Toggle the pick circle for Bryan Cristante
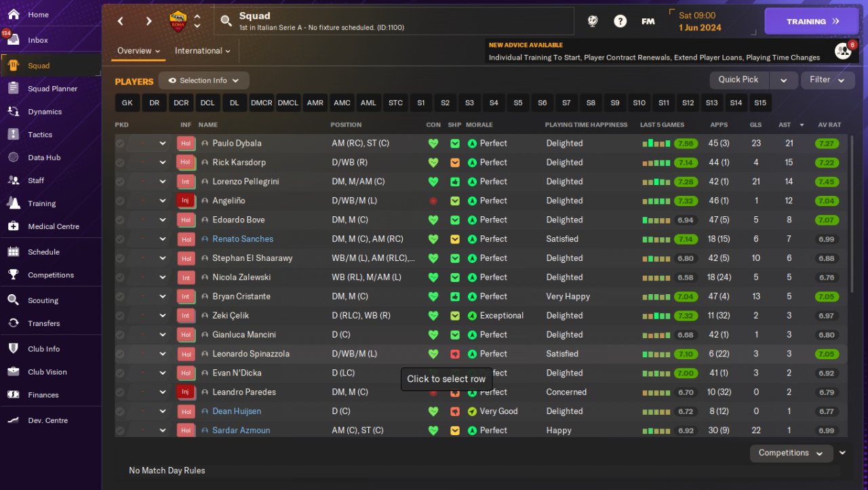This screenshot has width=868, height=490. [x=120, y=296]
